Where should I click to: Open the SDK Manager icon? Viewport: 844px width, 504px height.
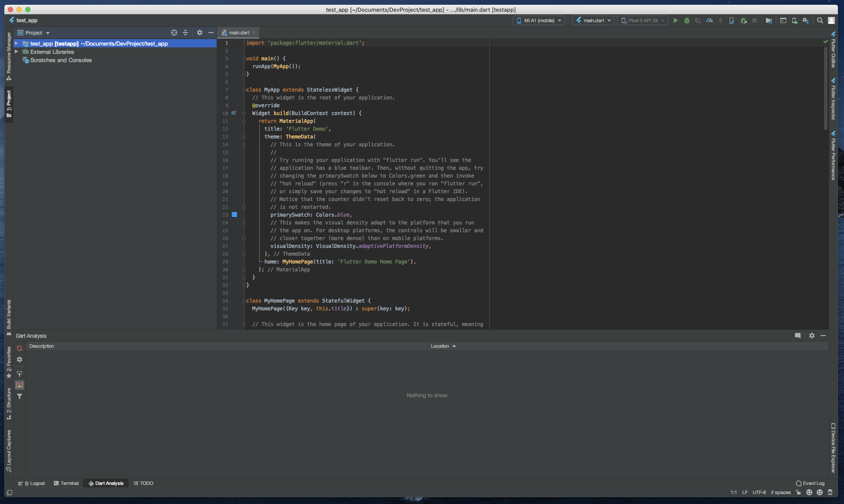pyautogui.click(x=806, y=20)
